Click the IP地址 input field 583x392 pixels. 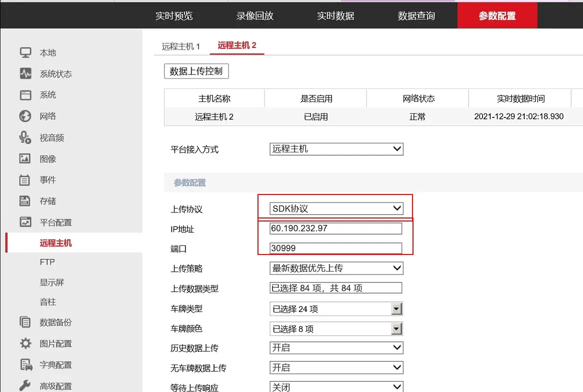click(x=335, y=228)
